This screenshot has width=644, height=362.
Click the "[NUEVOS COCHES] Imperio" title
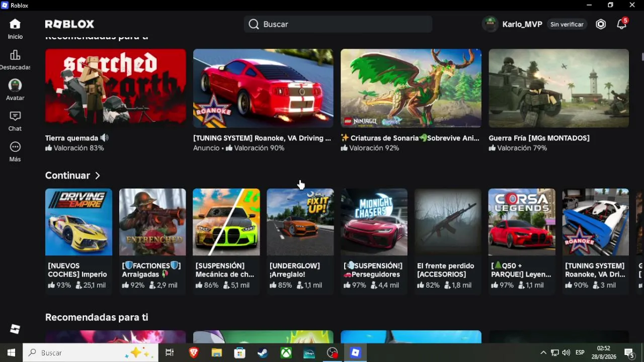(77, 270)
